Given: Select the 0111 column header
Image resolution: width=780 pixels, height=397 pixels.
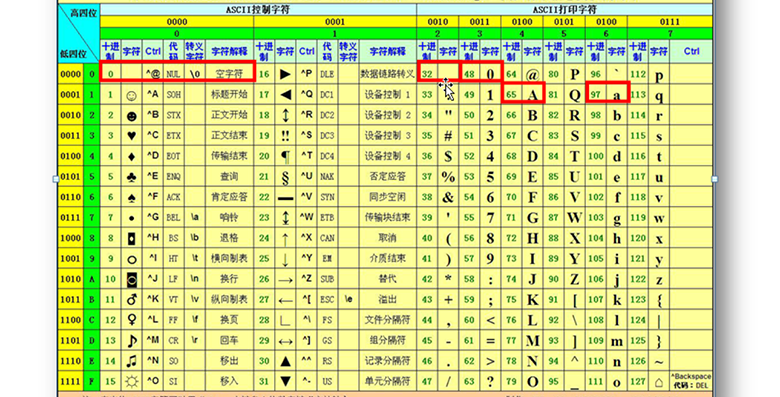Looking at the screenshot, I should pos(670,22).
